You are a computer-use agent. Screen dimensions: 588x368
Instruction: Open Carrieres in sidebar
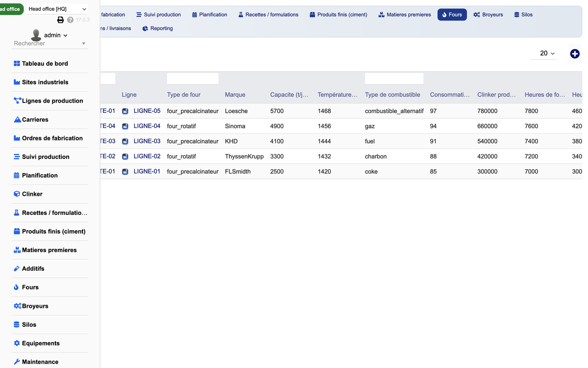50,119
